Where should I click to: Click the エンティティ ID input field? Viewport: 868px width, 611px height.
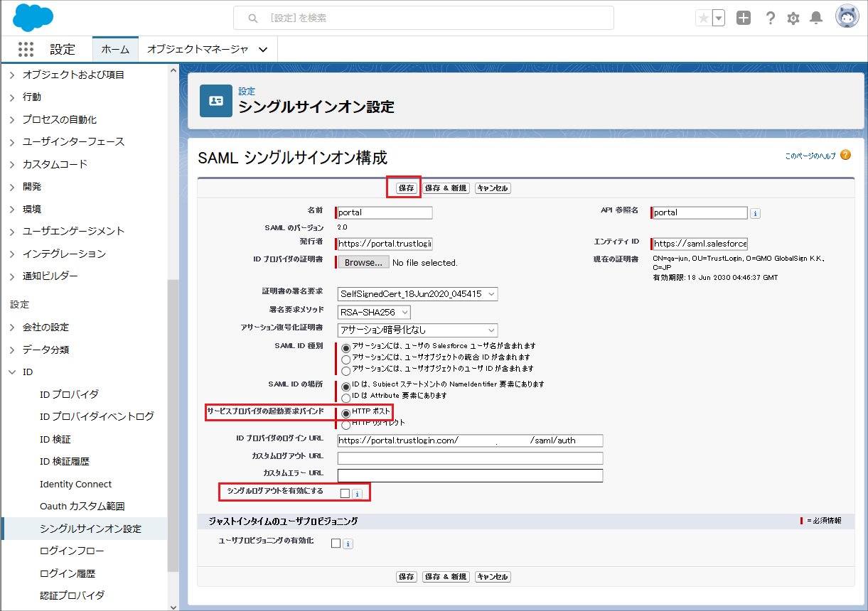(700, 244)
